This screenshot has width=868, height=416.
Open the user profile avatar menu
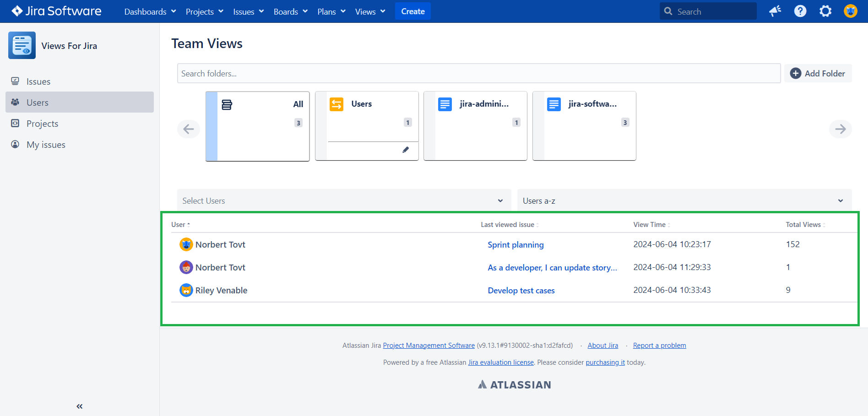(850, 11)
